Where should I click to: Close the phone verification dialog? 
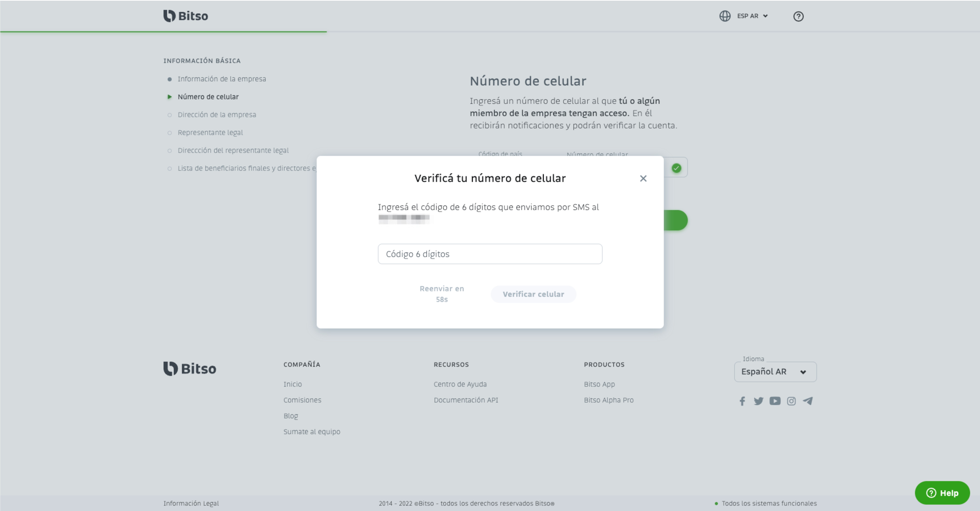[x=643, y=179]
